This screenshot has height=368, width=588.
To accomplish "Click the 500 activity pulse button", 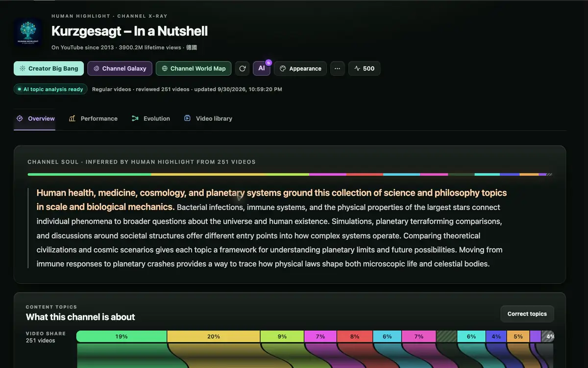I will tap(364, 69).
